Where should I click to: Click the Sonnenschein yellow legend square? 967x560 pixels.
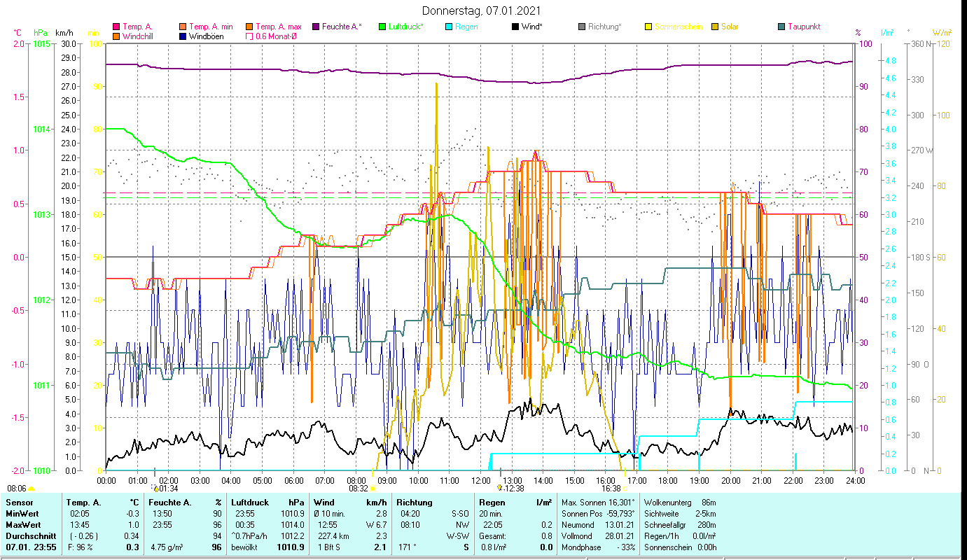tap(648, 27)
